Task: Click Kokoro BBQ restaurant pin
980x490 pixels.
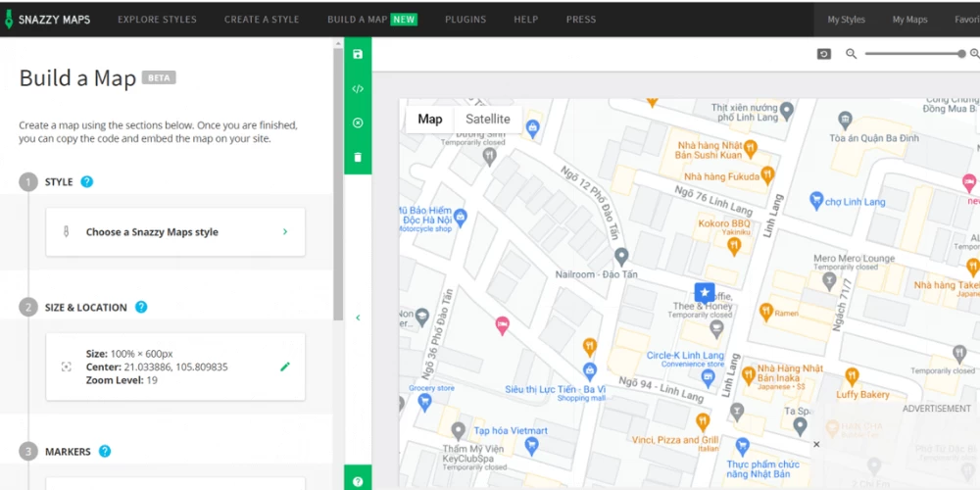Action: (734, 246)
